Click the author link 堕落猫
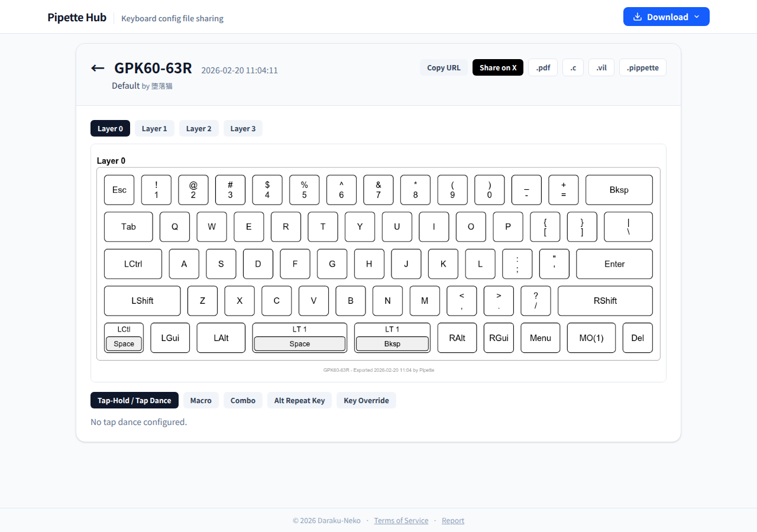The height and width of the screenshot is (532, 757). pos(160,86)
